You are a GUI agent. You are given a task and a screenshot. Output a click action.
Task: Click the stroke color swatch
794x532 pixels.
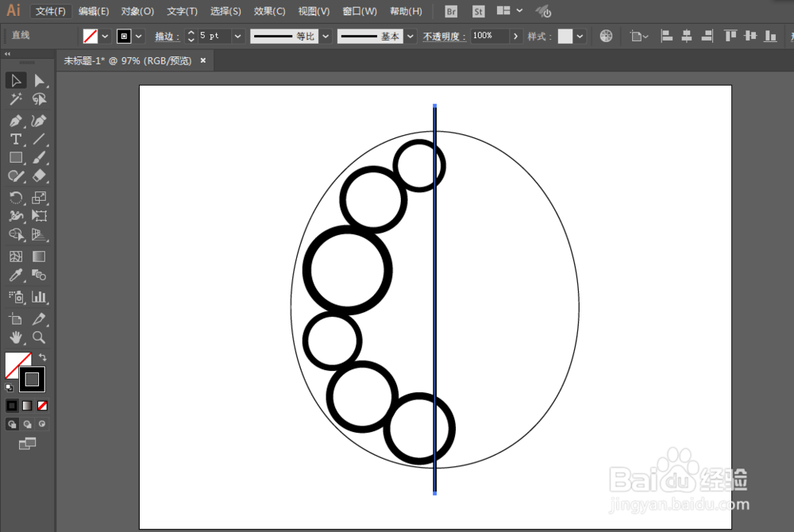(x=32, y=380)
